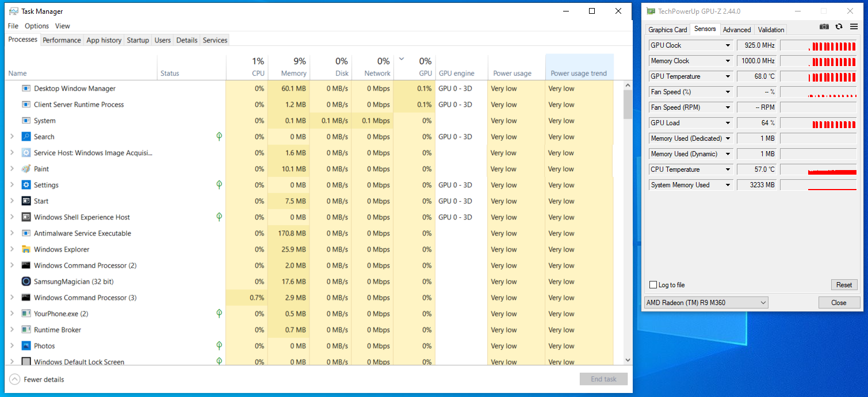This screenshot has width=868, height=397.
Task: Click the green leaf icon in Settings row
Action: pyautogui.click(x=219, y=184)
